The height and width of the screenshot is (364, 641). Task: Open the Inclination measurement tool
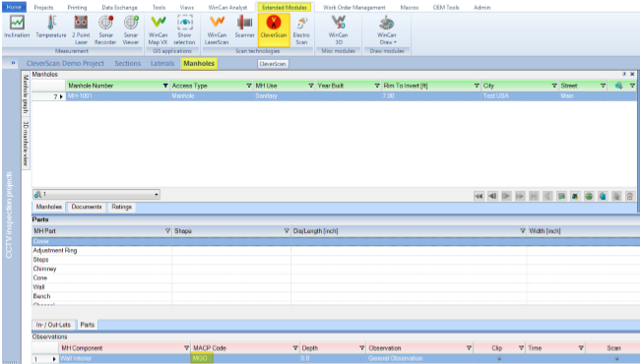pyautogui.click(x=17, y=27)
